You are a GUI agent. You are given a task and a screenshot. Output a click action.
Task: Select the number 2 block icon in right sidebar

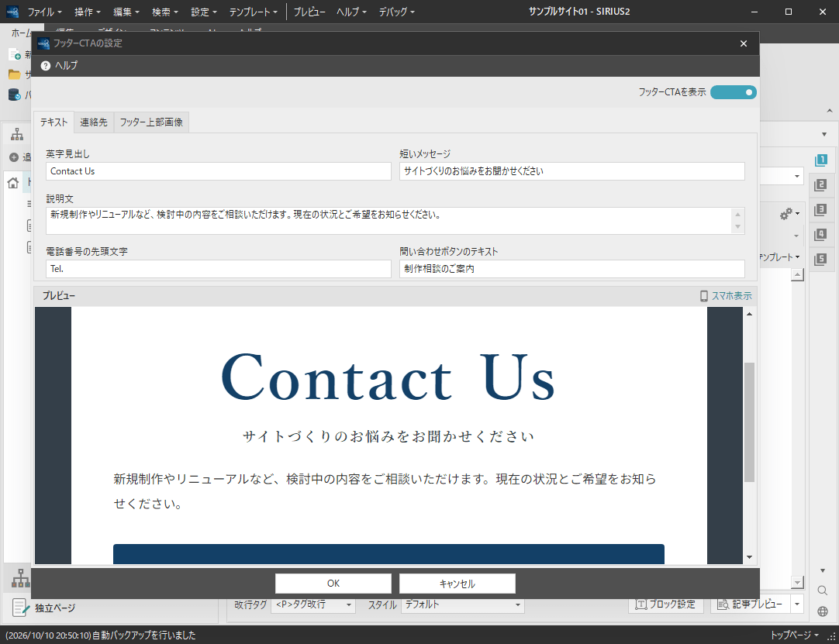point(820,185)
